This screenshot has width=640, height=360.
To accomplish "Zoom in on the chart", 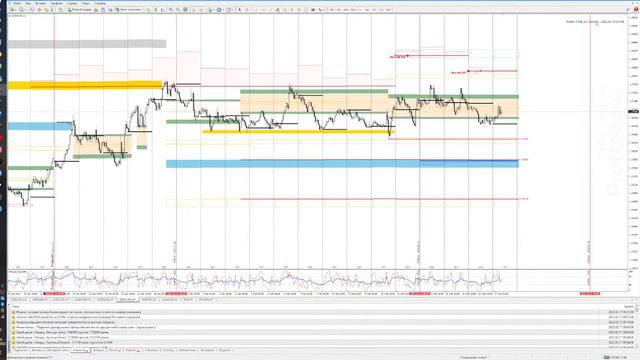I will tap(170, 9).
